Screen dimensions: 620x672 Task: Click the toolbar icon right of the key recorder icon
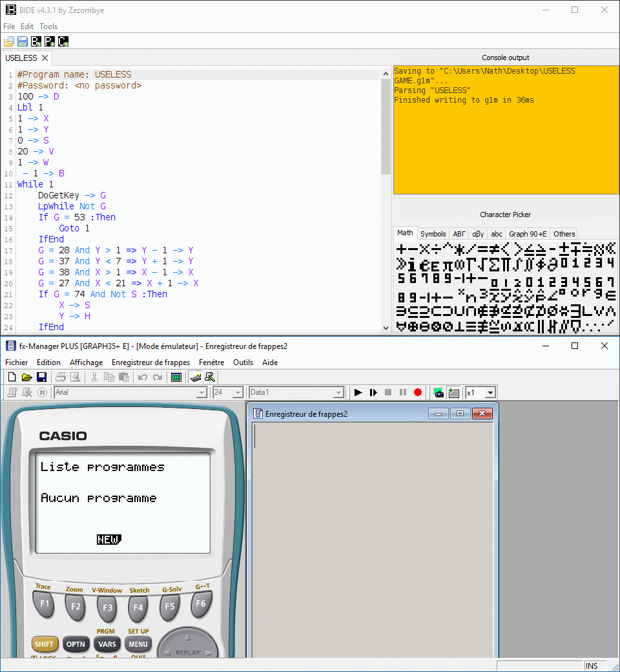coord(210,377)
